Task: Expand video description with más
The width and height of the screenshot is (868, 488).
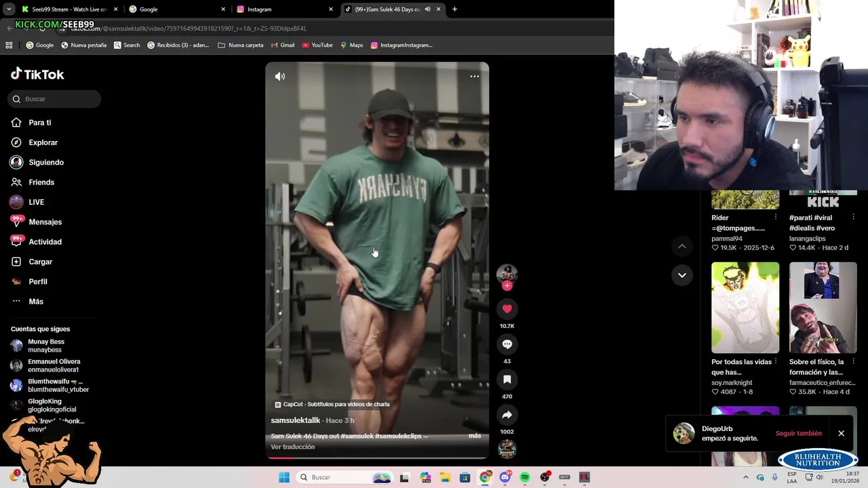Action: click(x=475, y=436)
